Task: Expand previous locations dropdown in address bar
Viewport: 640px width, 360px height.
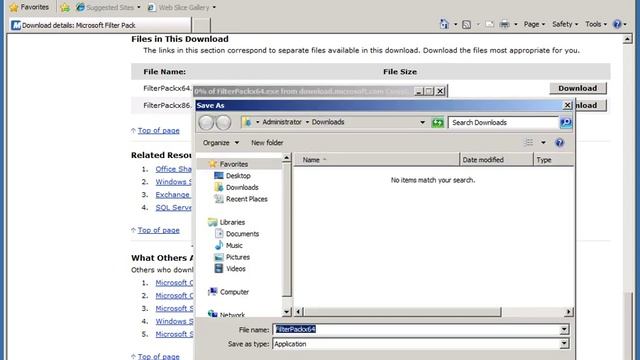Action: coord(422,122)
